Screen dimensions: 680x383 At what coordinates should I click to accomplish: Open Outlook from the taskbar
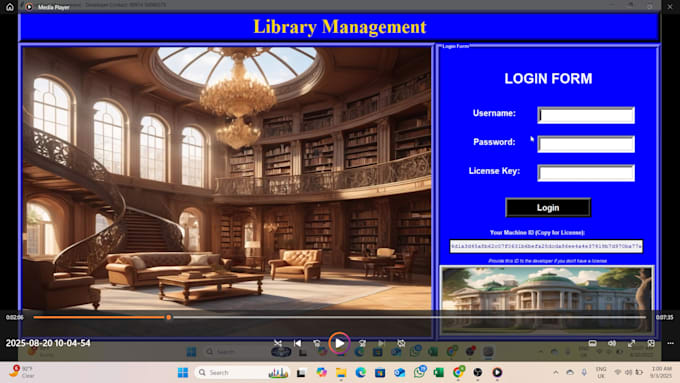point(399,373)
